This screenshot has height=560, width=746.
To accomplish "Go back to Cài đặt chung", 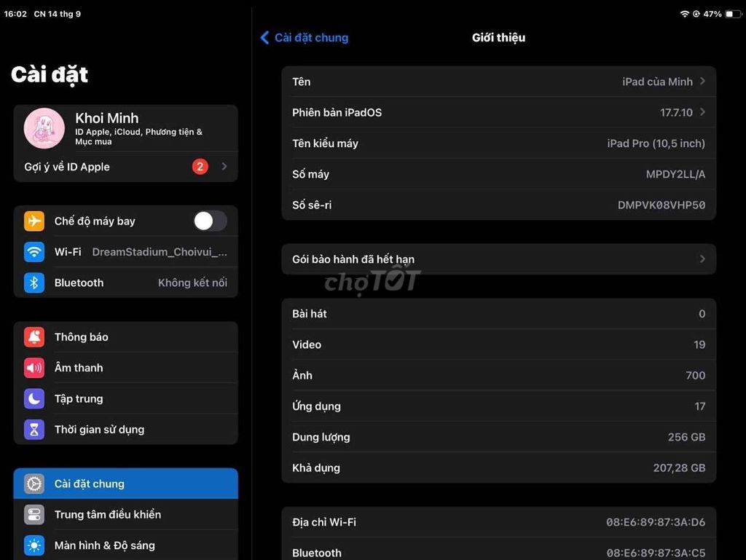I will tap(305, 38).
